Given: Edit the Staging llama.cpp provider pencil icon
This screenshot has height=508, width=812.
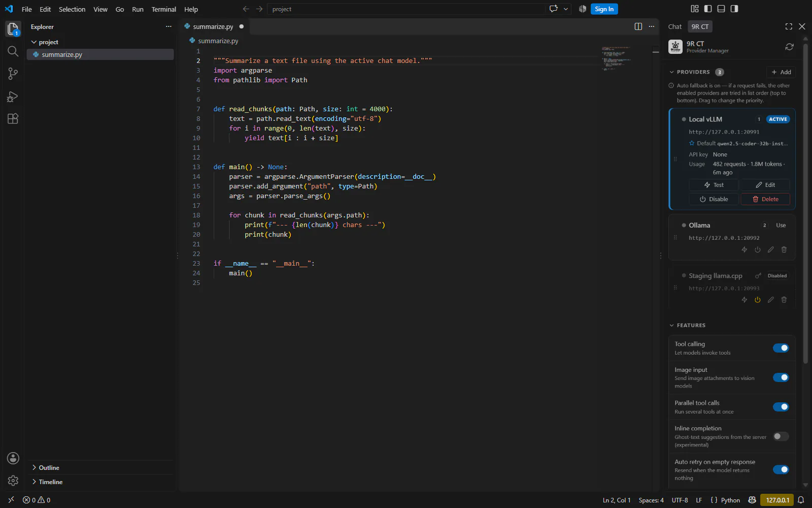Looking at the screenshot, I should tap(771, 300).
